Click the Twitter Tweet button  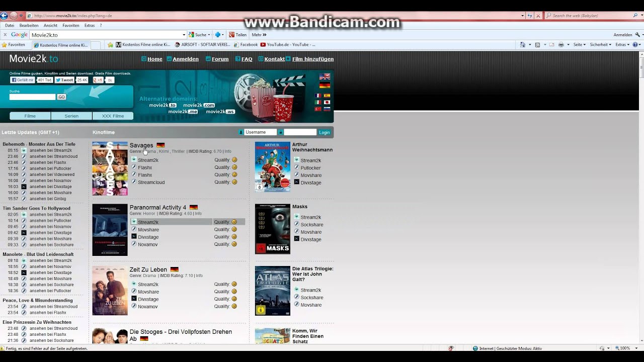click(64, 80)
